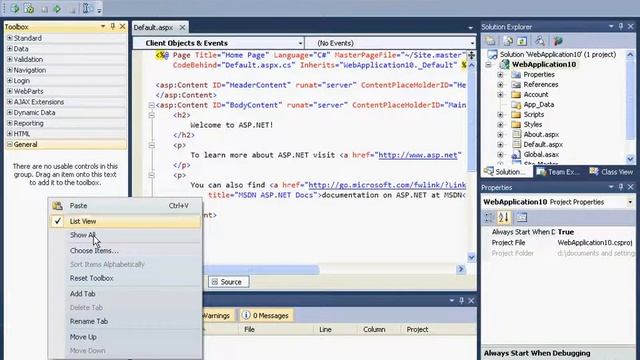Toggle the 0 Messages filter button
This screenshot has height=360, width=640.
pos(266,316)
